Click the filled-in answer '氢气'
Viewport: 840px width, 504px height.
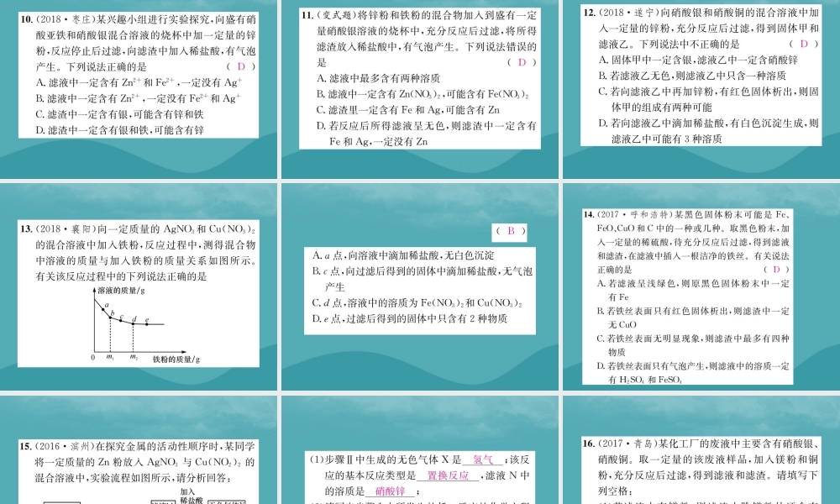[x=483, y=459]
